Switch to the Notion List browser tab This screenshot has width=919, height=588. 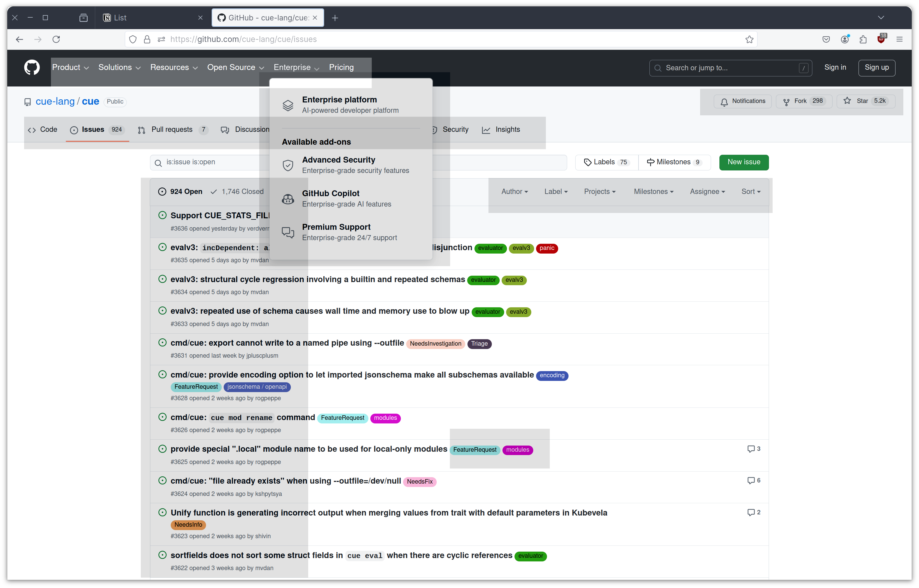pos(153,18)
